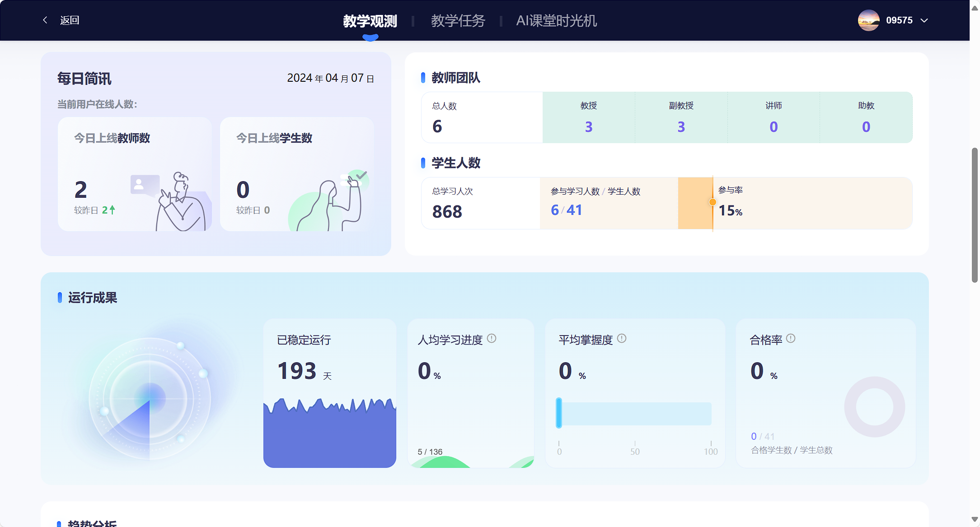Click the radar chart graphic
Image resolution: width=980 pixels, height=527 pixels.
150,398
